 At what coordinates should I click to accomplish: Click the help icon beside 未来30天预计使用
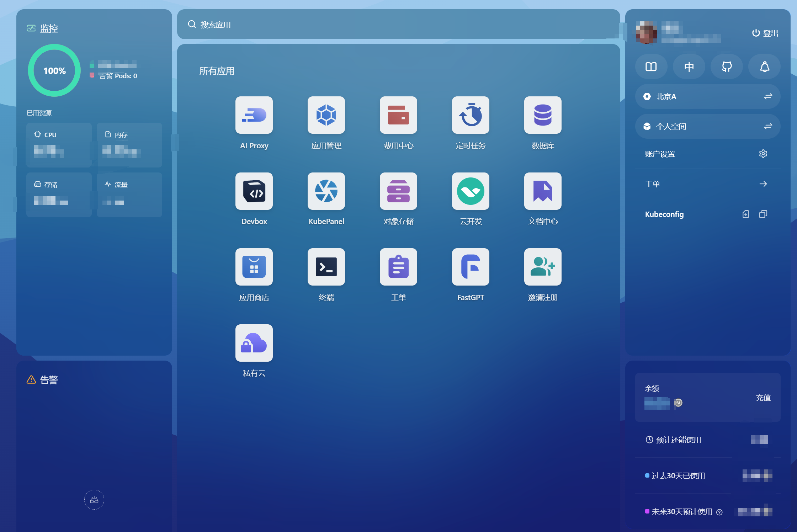(x=719, y=512)
